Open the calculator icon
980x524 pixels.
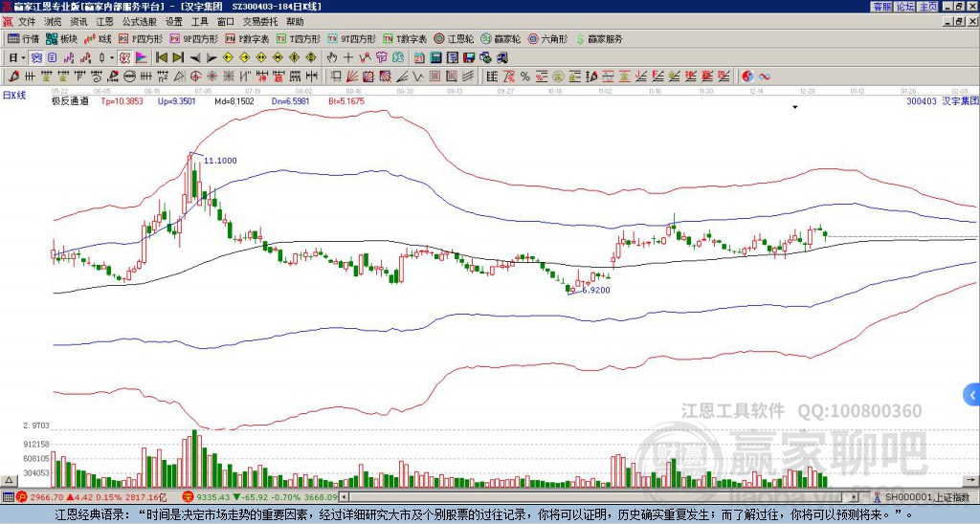435,58
